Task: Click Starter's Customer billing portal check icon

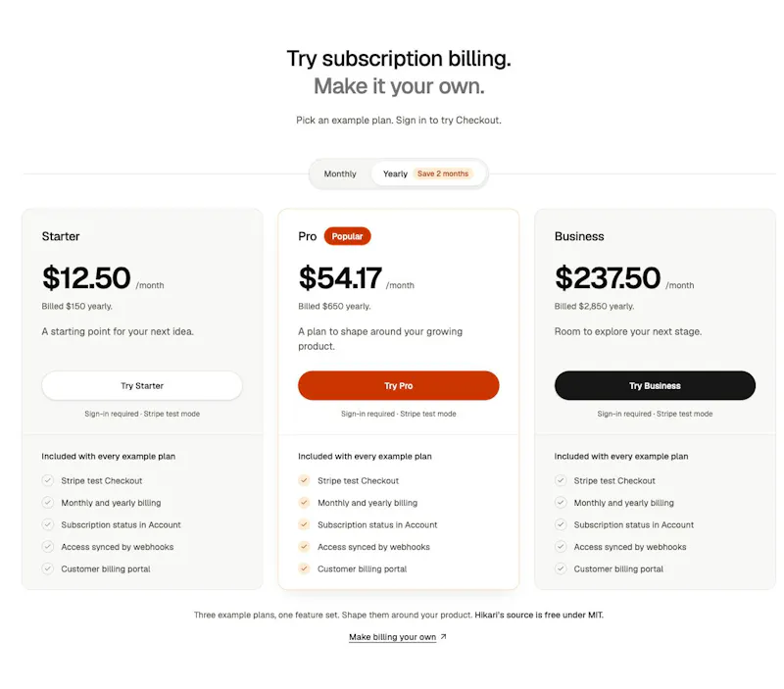Action: [x=47, y=568]
